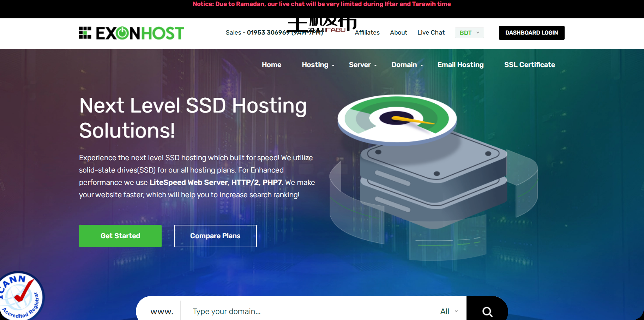Click the ExonHost logo
Viewport: 644px width, 320px height.
tap(131, 33)
